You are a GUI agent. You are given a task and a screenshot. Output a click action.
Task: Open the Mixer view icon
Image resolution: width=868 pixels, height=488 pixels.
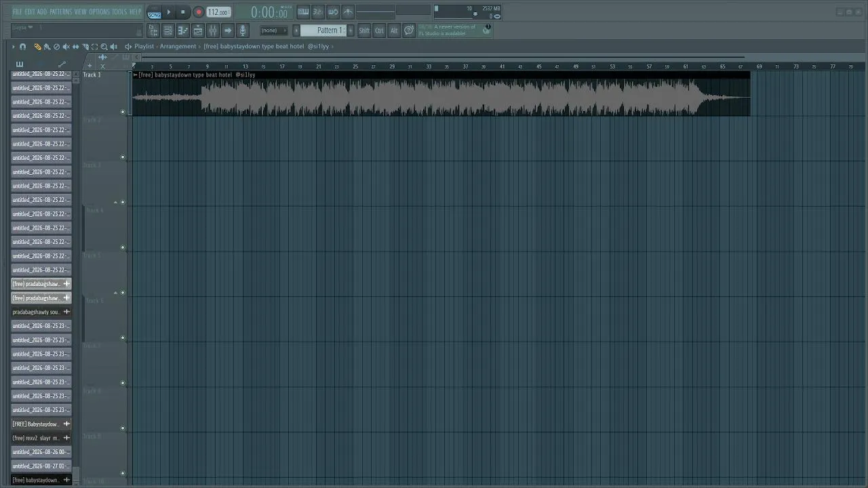click(213, 30)
